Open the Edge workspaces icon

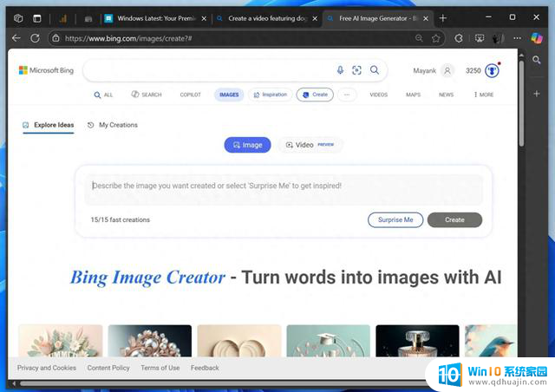pyautogui.click(x=18, y=18)
